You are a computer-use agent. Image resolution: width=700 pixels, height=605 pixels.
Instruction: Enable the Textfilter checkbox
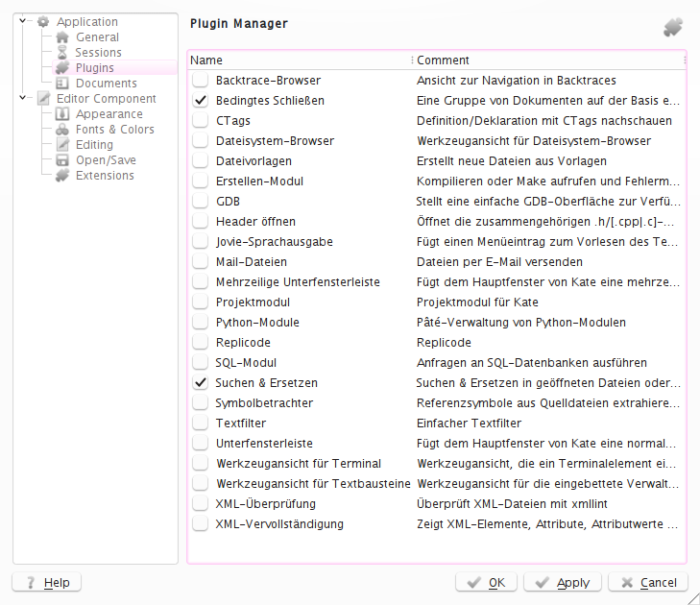201,423
